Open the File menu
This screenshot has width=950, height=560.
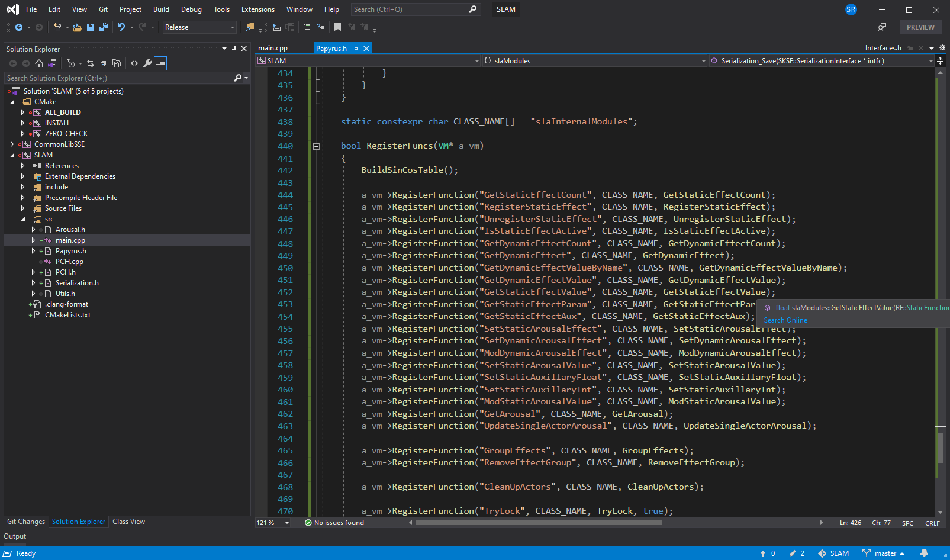click(31, 9)
